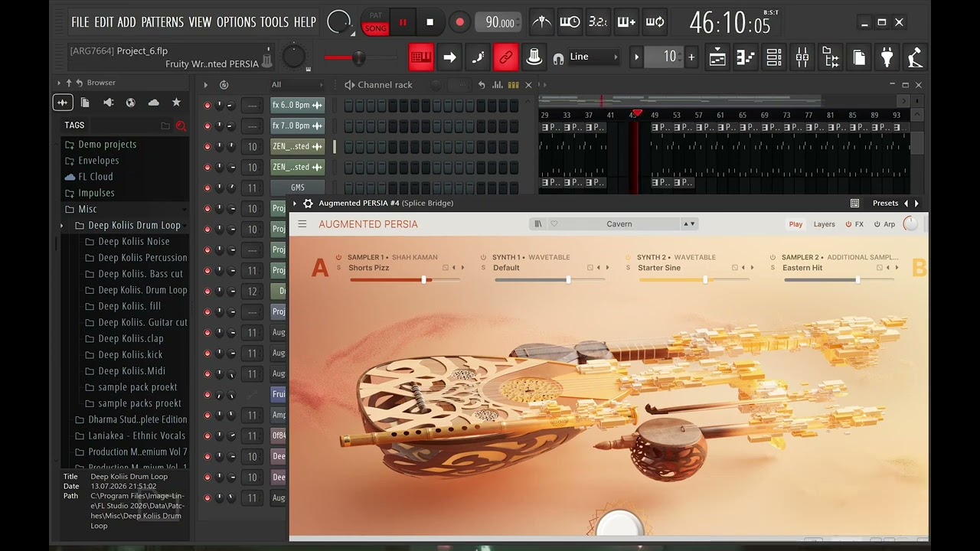The height and width of the screenshot is (551, 980).
Task: Open Cavern preset up/down selector
Action: click(689, 224)
